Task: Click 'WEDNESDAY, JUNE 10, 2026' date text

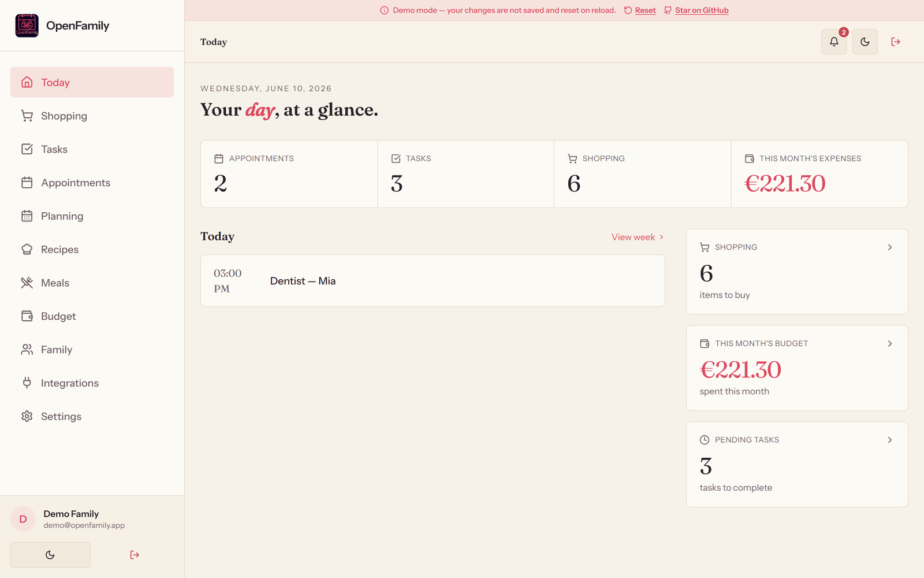Action: pos(266,88)
